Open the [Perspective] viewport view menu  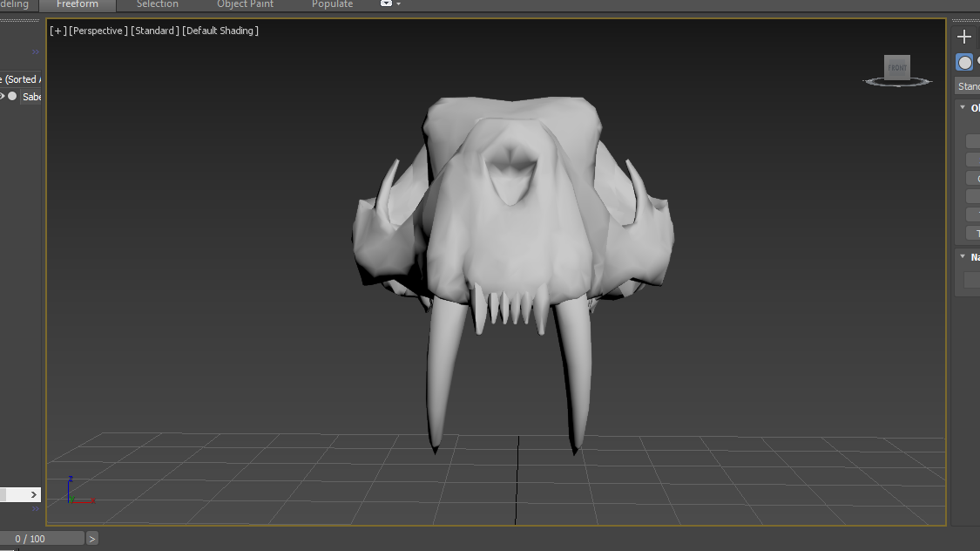[98, 31]
